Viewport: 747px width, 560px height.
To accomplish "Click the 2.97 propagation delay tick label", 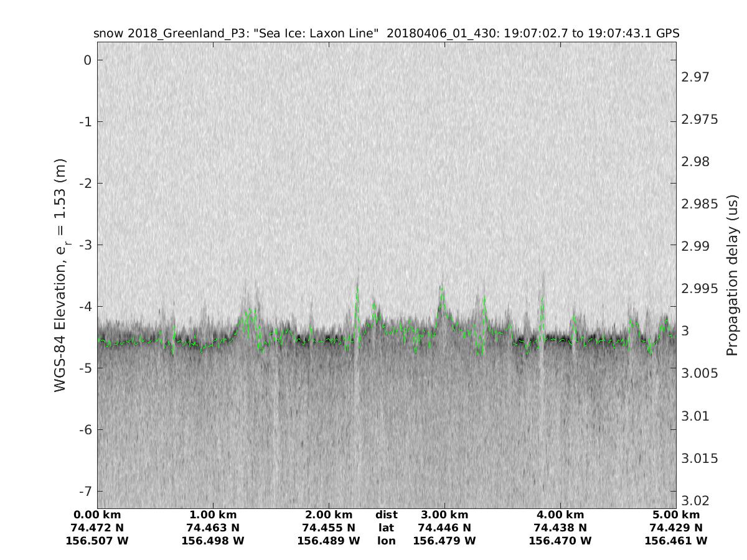I will (695, 77).
